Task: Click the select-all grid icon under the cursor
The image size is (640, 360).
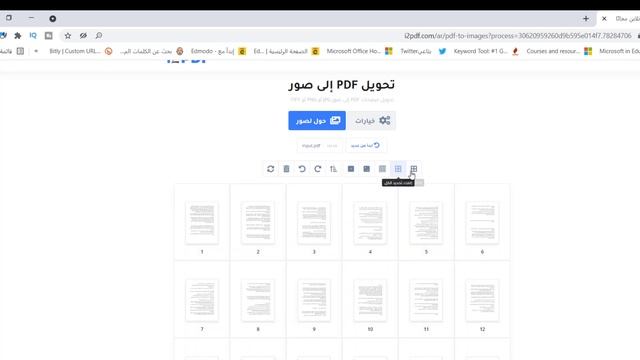Action: coord(414,169)
